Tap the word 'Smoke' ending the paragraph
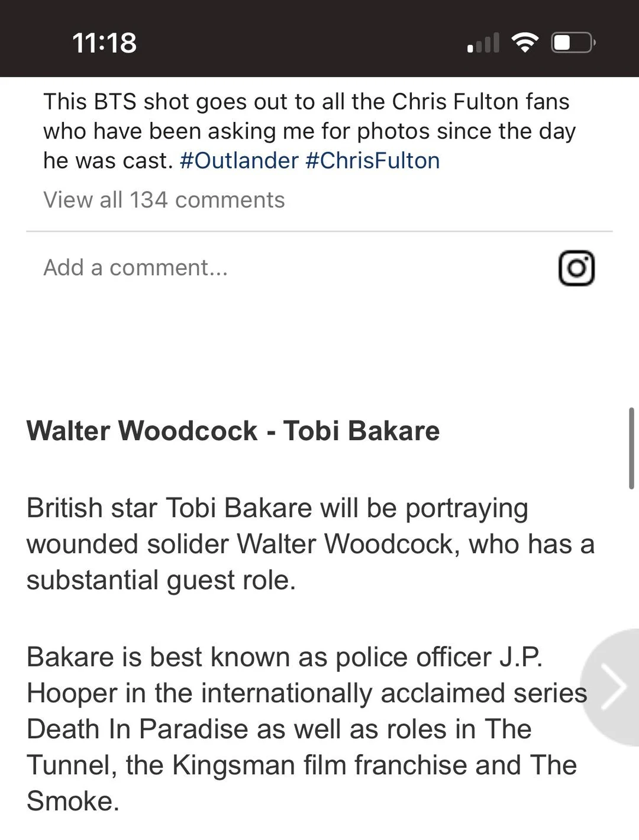639x840 pixels. (70, 802)
